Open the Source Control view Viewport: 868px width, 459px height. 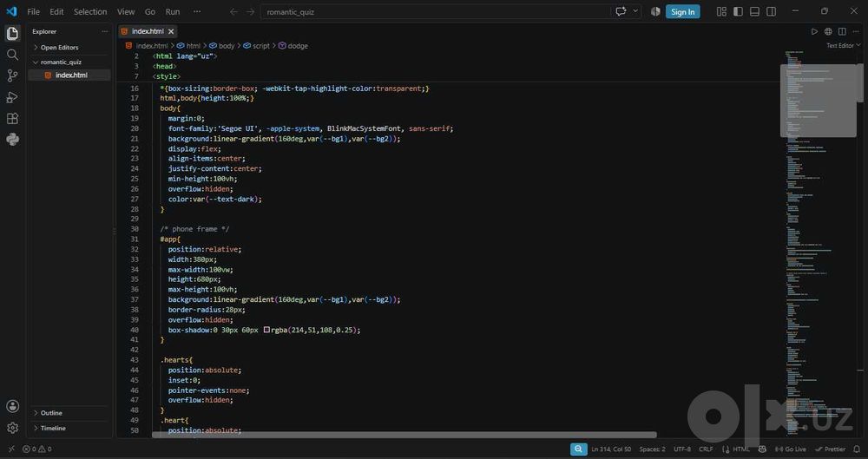[12, 75]
